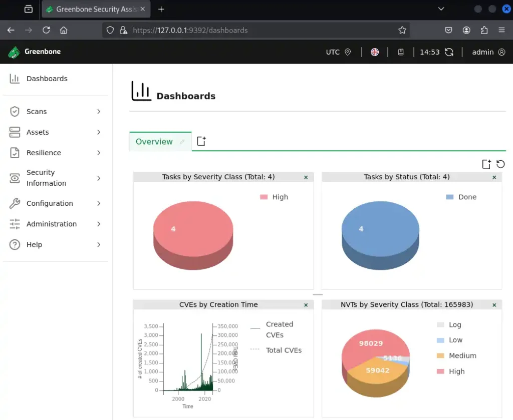The height and width of the screenshot is (420, 513).
Task: Open the language flag selector
Action: (375, 52)
